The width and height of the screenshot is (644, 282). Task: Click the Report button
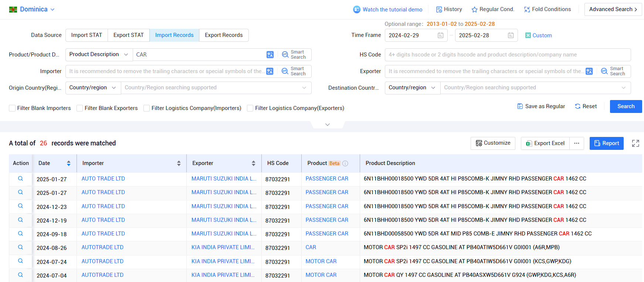(607, 143)
